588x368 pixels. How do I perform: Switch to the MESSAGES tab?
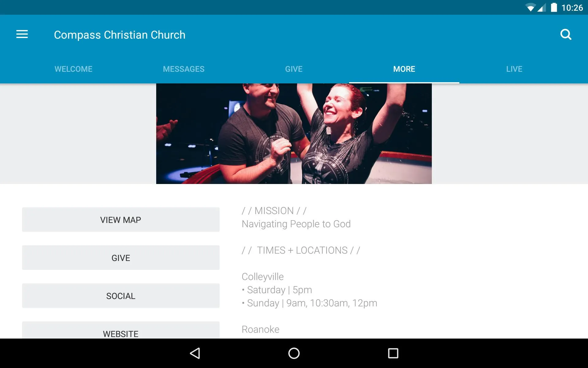pyautogui.click(x=184, y=69)
